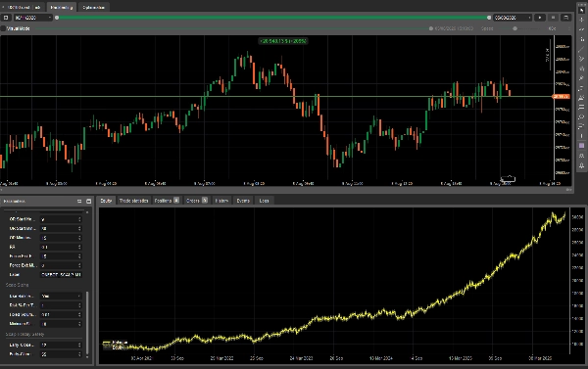Open the Yes dropdown in Parameters

point(61,296)
